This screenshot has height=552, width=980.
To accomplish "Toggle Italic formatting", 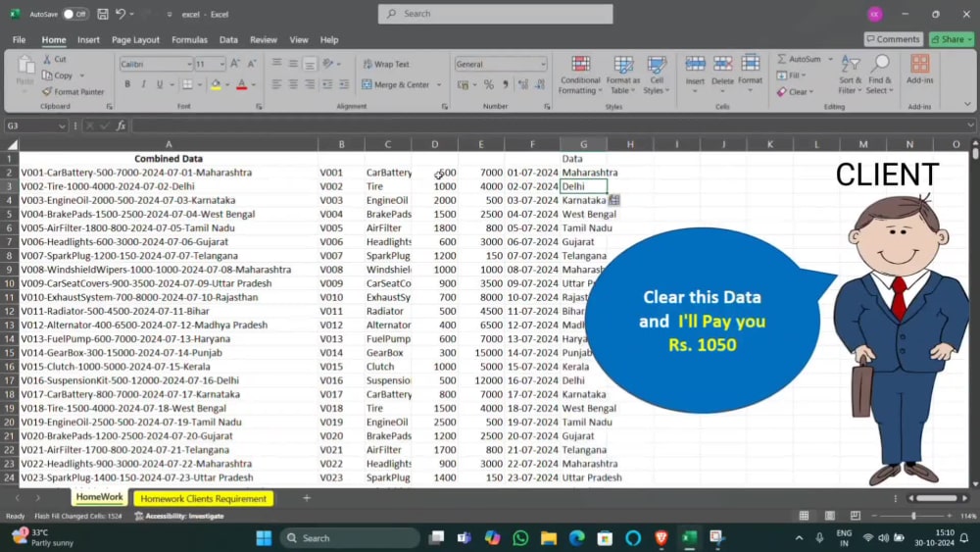I will (143, 84).
